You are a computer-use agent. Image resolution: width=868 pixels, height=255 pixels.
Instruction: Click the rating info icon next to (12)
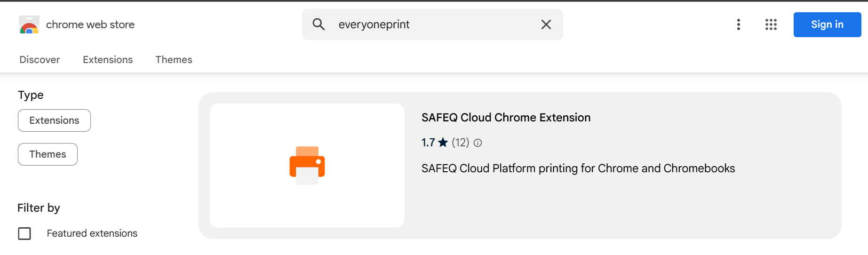click(478, 143)
